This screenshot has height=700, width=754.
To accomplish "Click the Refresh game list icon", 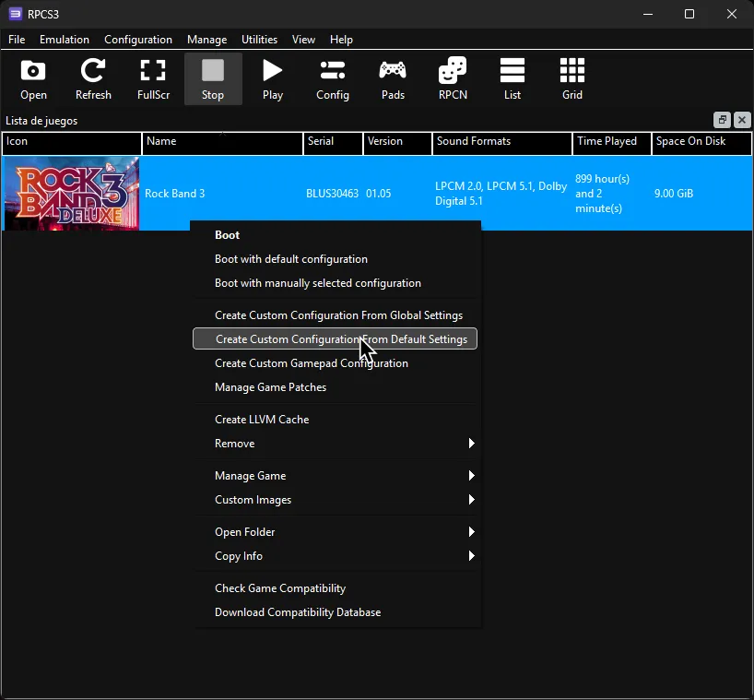I will 92,78.
